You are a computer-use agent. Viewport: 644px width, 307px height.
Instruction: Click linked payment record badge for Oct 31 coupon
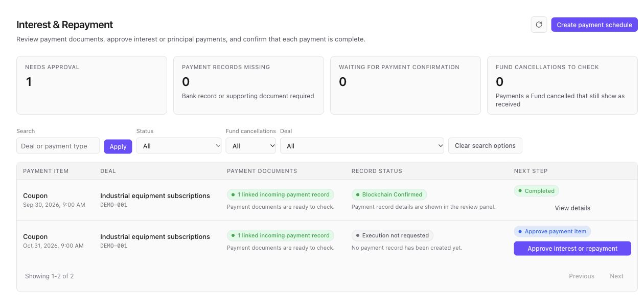click(281, 235)
